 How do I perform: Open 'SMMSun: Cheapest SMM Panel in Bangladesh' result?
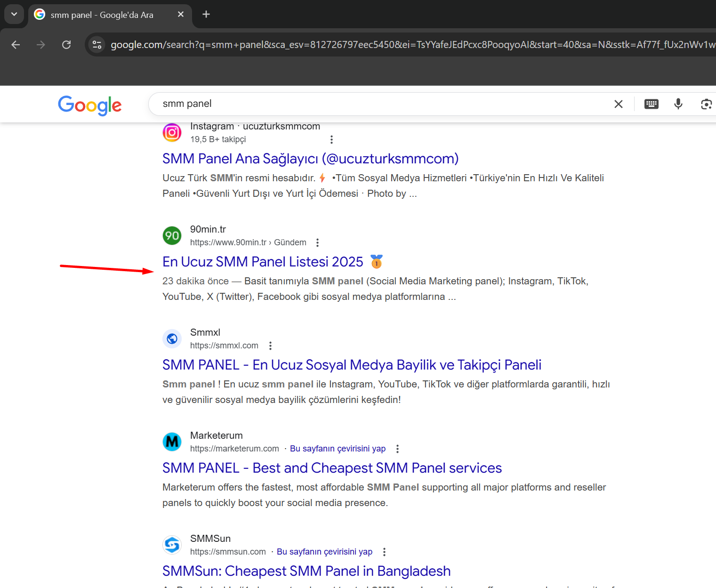(x=306, y=571)
